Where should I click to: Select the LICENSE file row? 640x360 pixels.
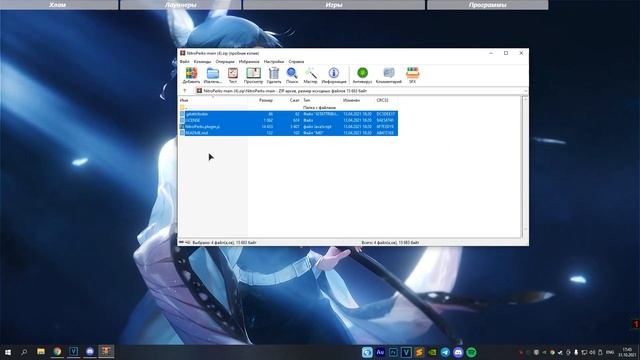pos(289,120)
